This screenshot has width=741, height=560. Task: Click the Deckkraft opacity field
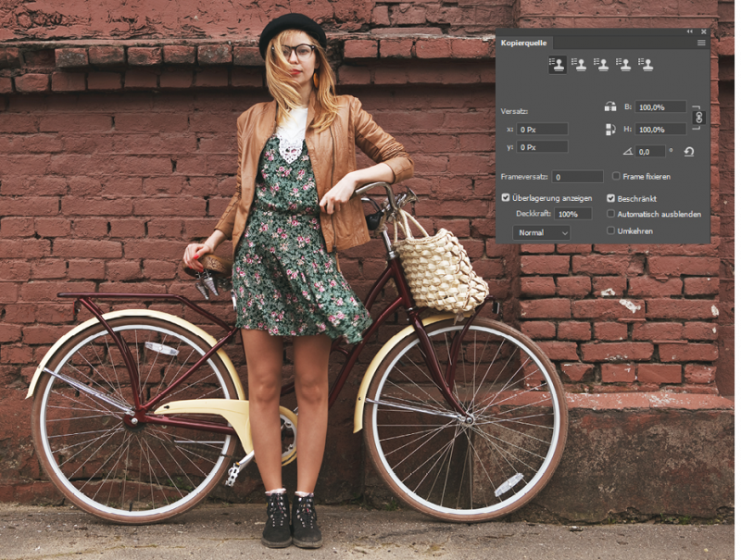pos(573,214)
